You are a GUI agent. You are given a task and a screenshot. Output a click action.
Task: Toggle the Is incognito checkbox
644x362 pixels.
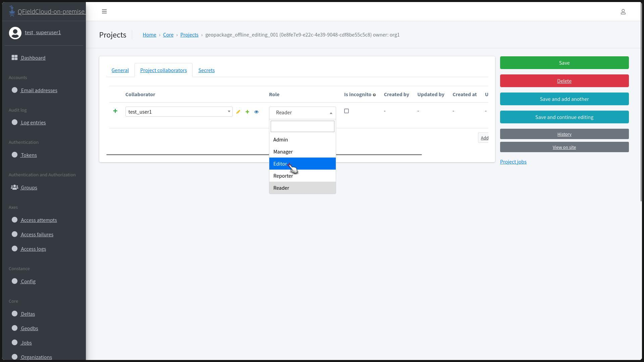click(x=346, y=111)
